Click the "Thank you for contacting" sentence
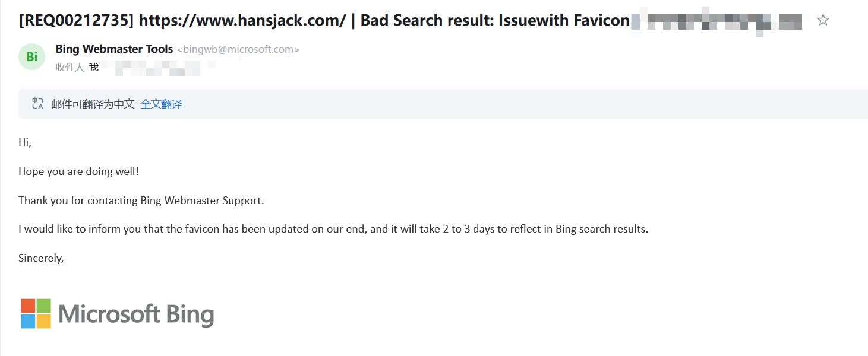This screenshot has height=356, width=868. (141, 201)
